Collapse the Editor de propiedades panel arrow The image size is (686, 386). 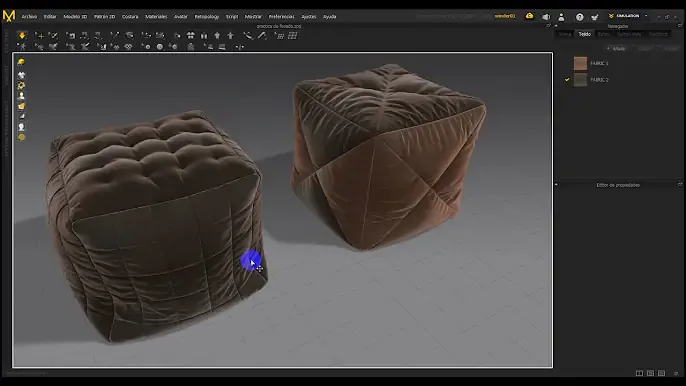pos(556,185)
